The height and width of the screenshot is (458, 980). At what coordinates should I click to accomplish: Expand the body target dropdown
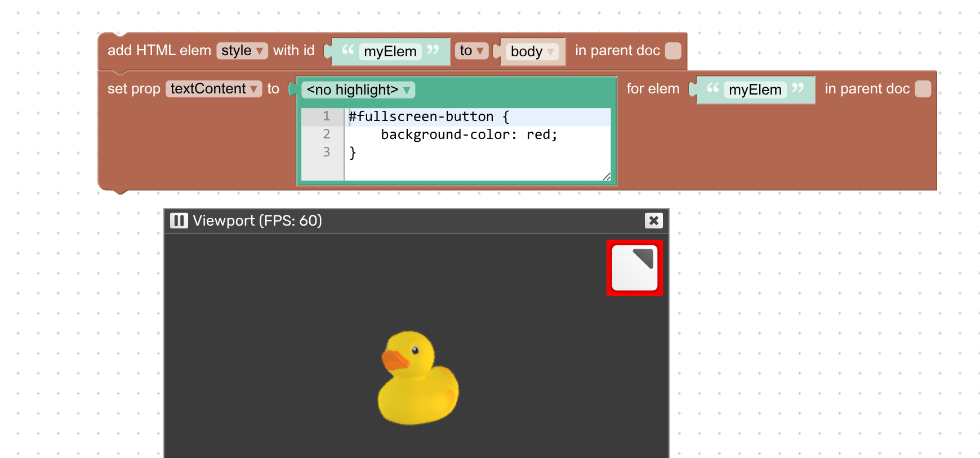pos(532,52)
